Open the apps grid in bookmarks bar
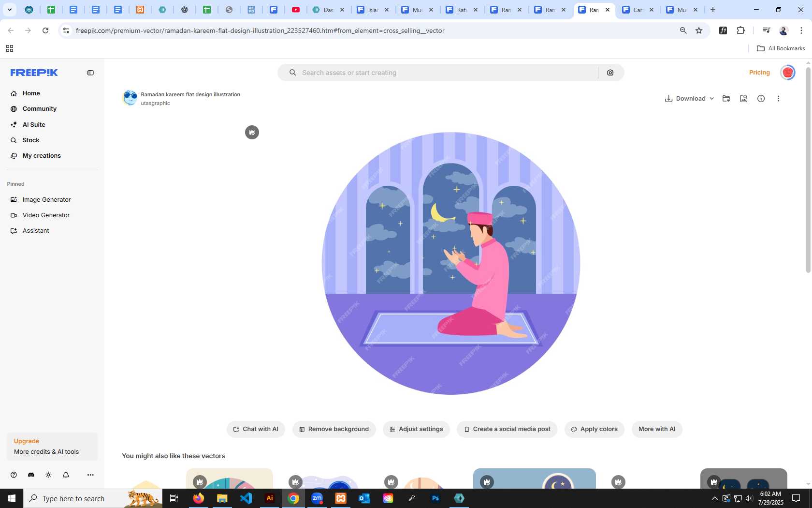812x508 pixels. pos(10,48)
